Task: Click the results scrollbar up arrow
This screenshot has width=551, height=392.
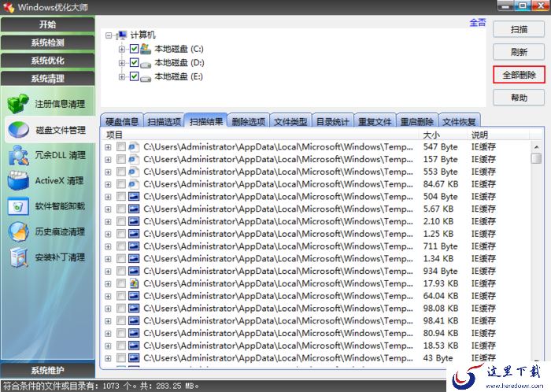Action: [x=536, y=146]
